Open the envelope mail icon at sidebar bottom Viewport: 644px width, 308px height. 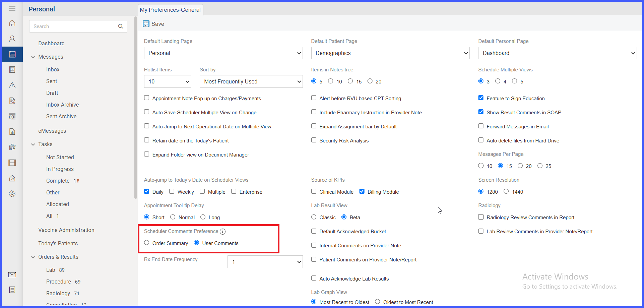tap(12, 274)
